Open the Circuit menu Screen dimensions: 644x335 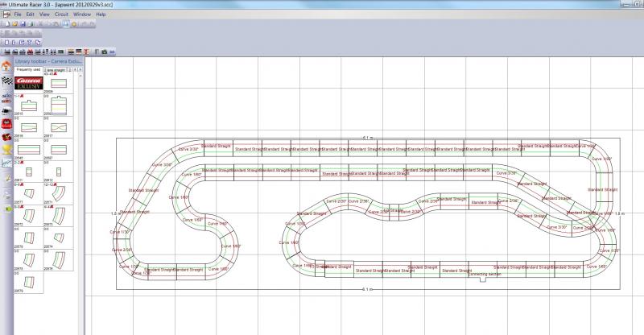(x=61, y=14)
